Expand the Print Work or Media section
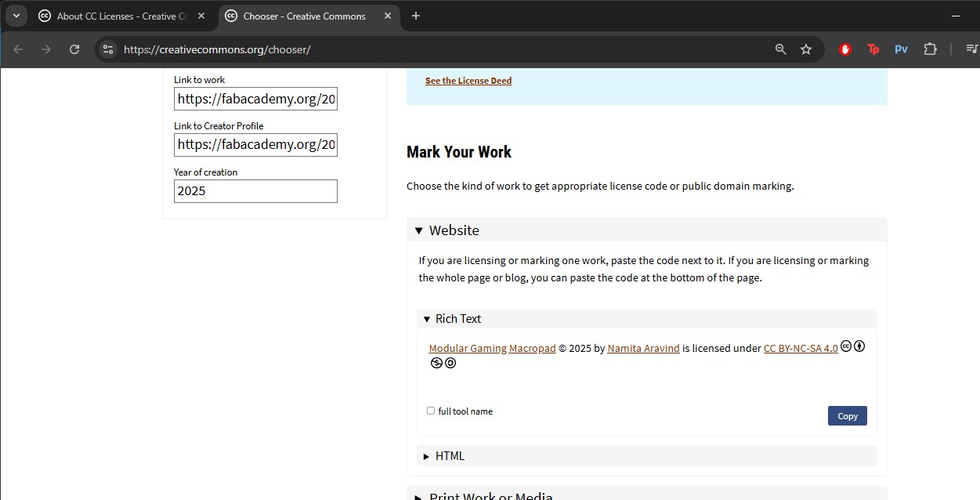 [647, 495]
